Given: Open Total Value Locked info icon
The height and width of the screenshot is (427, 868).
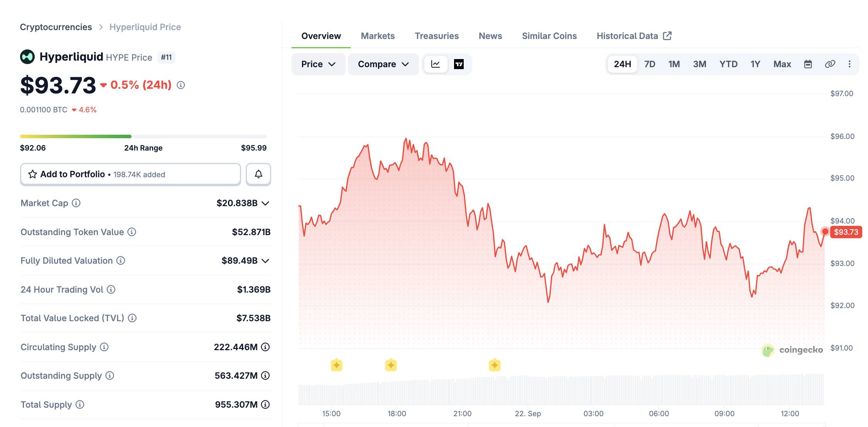Looking at the screenshot, I should [132, 318].
